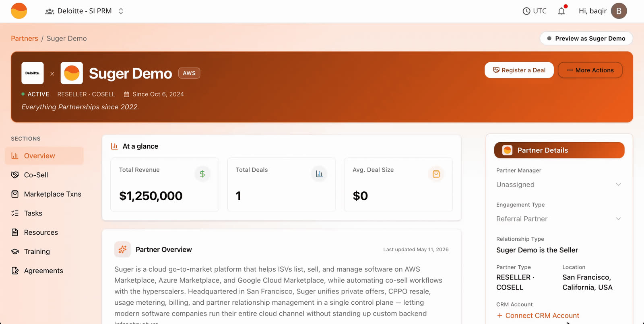Image resolution: width=644 pixels, height=324 pixels.
Task: Click the At a glance chart icon
Action: coord(114,146)
